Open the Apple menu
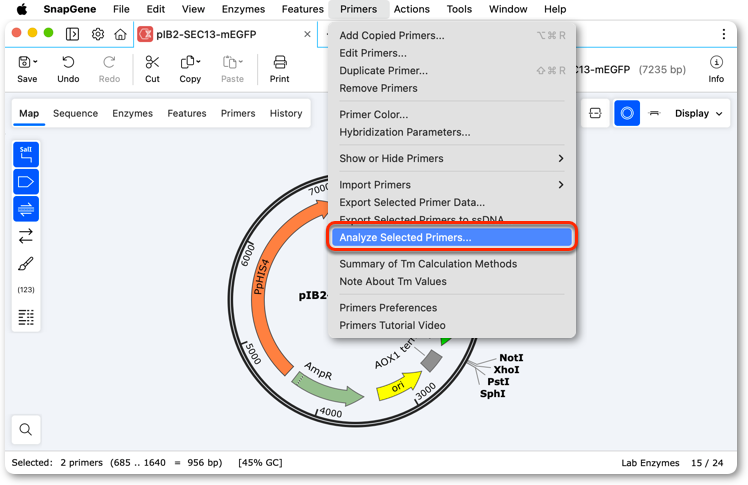Viewport: 748px width, 485px height. pos(22,9)
